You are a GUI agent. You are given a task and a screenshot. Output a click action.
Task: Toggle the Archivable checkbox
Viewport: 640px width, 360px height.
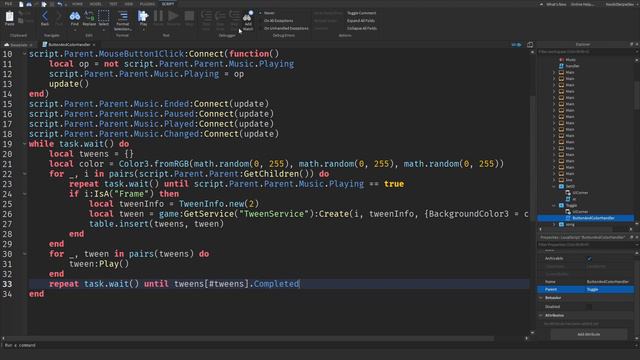click(589, 258)
